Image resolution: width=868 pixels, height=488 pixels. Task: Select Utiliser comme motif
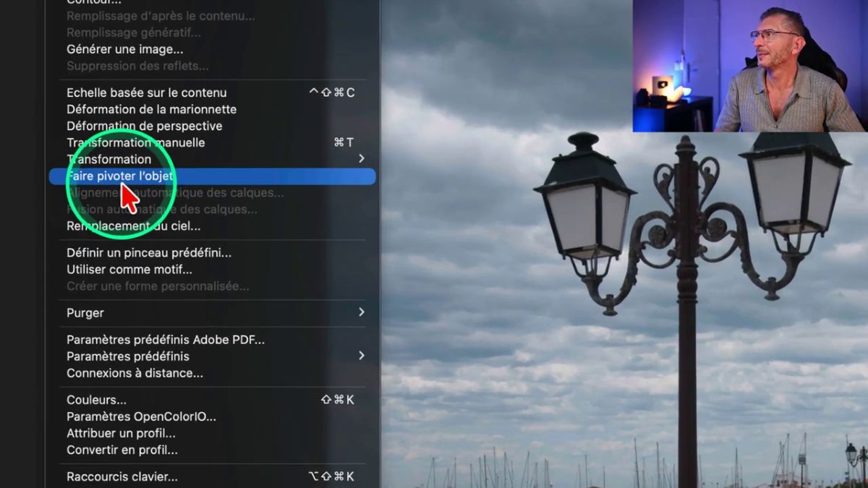(x=129, y=270)
